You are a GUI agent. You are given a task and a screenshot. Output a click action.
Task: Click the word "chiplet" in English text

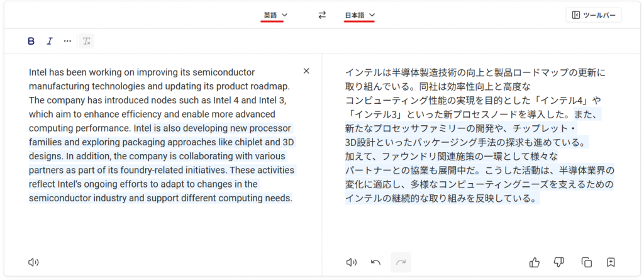[249, 142]
